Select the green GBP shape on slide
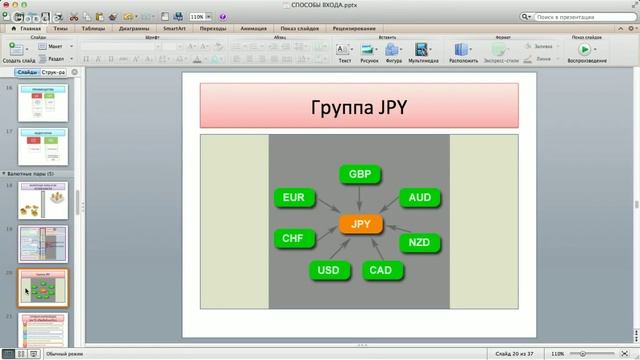 point(360,174)
